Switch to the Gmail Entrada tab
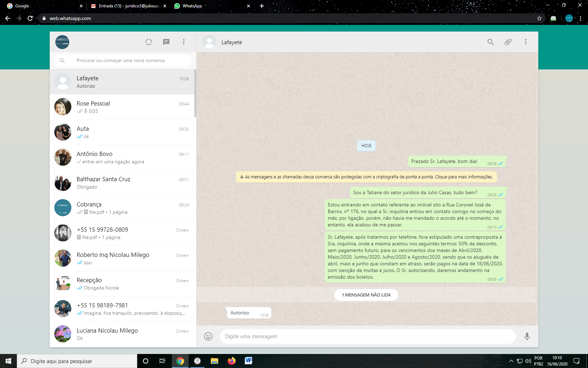 128,6
